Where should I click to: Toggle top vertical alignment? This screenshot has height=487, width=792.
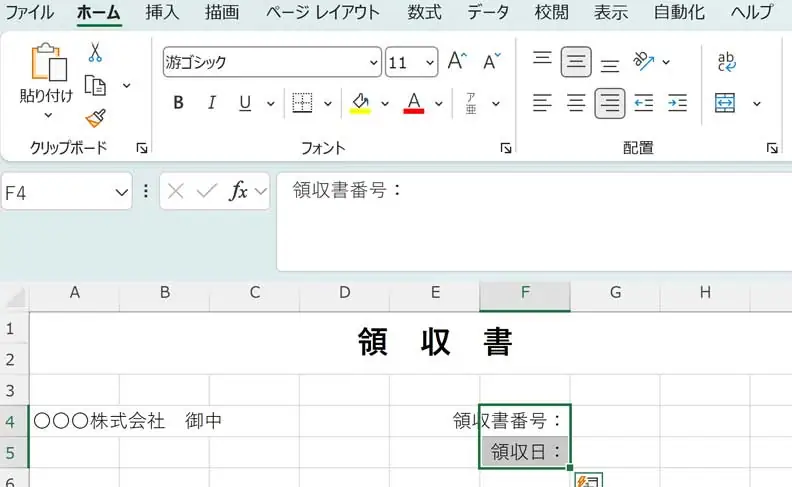click(x=542, y=58)
